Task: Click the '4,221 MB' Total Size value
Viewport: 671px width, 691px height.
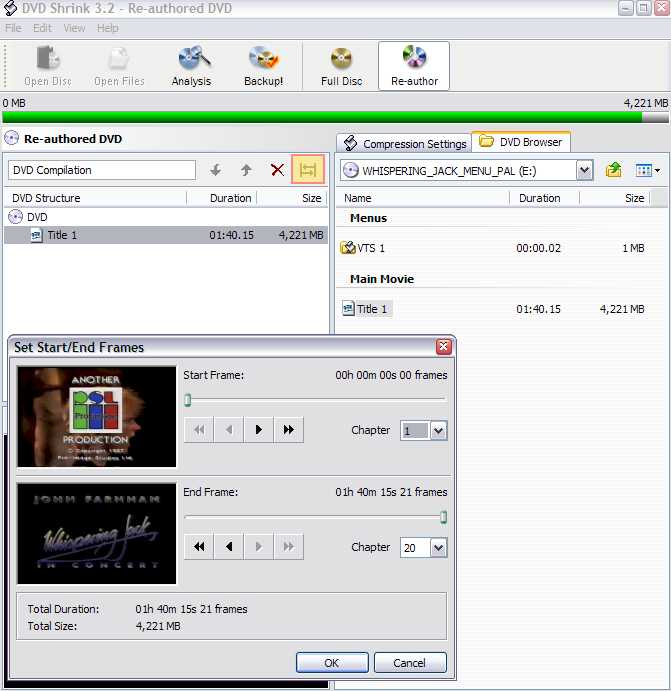Action: click(x=158, y=626)
